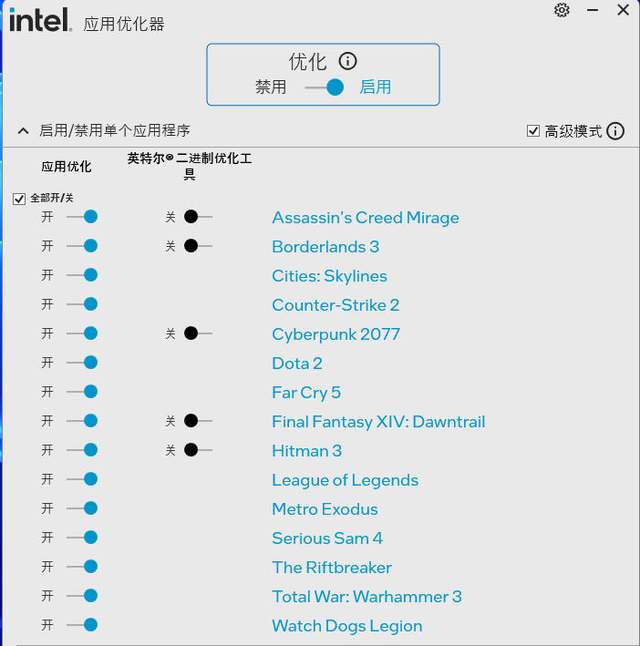
Task: Open settings via the gear icon
Action: 561,10
